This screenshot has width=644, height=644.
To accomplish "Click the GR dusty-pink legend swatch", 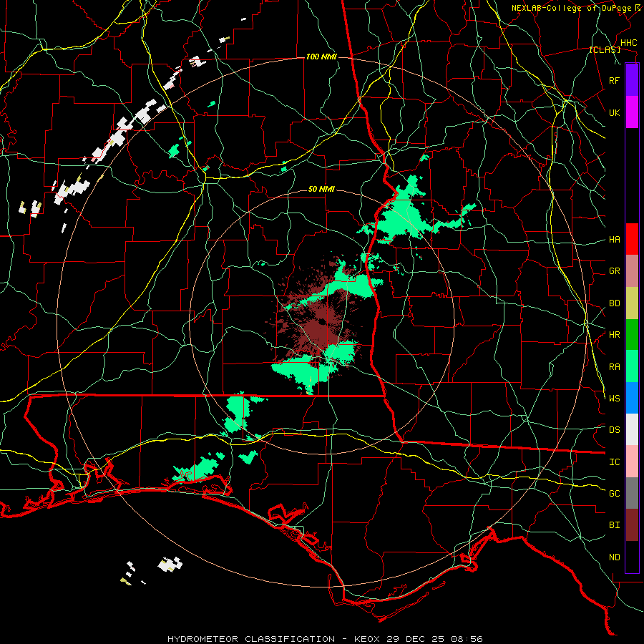I will (632, 271).
